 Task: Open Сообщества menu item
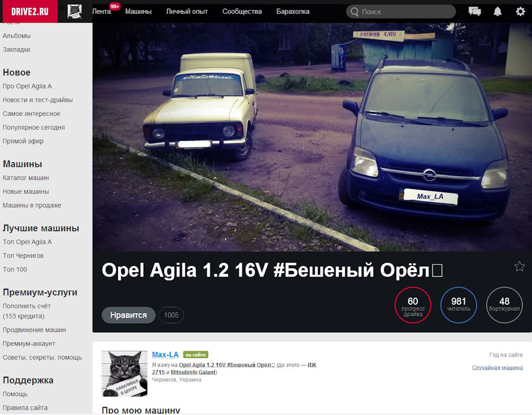(x=242, y=12)
